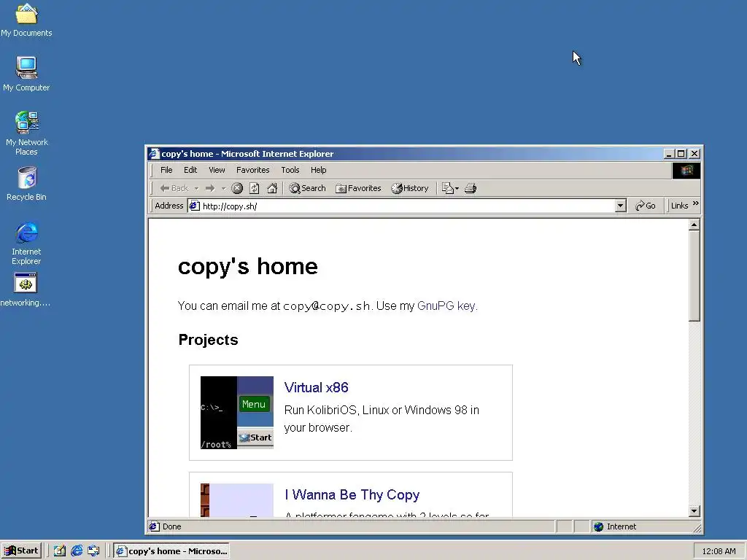Maximize the Internet Explorer window

[x=681, y=154]
